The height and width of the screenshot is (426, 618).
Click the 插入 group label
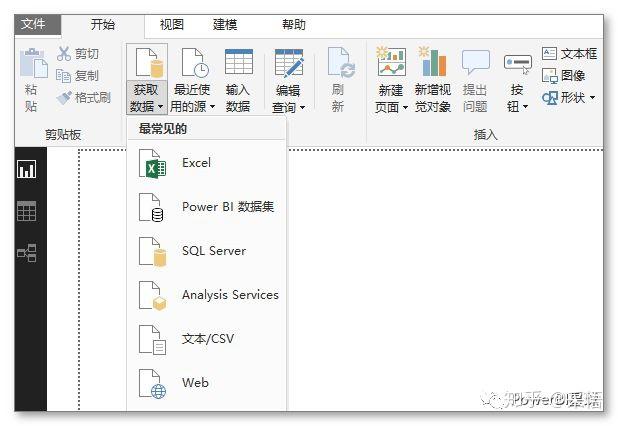(485, 135)
